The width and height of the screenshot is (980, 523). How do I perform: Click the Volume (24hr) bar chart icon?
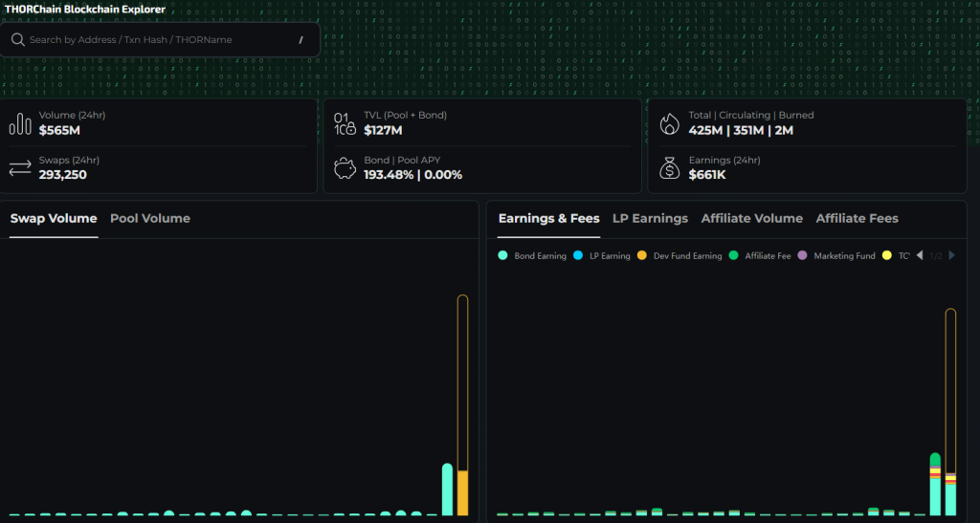pos(20,123)
